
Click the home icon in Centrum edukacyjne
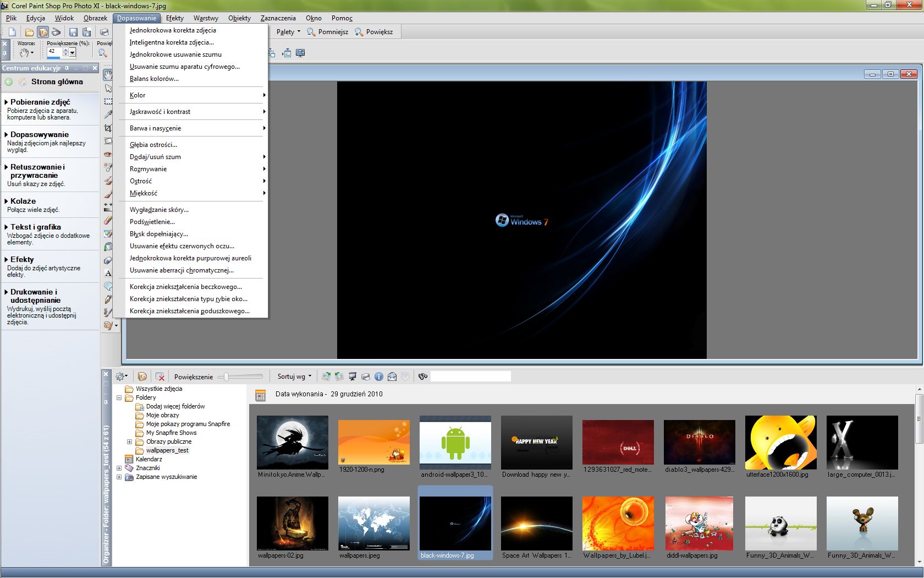tap(23, 81)
